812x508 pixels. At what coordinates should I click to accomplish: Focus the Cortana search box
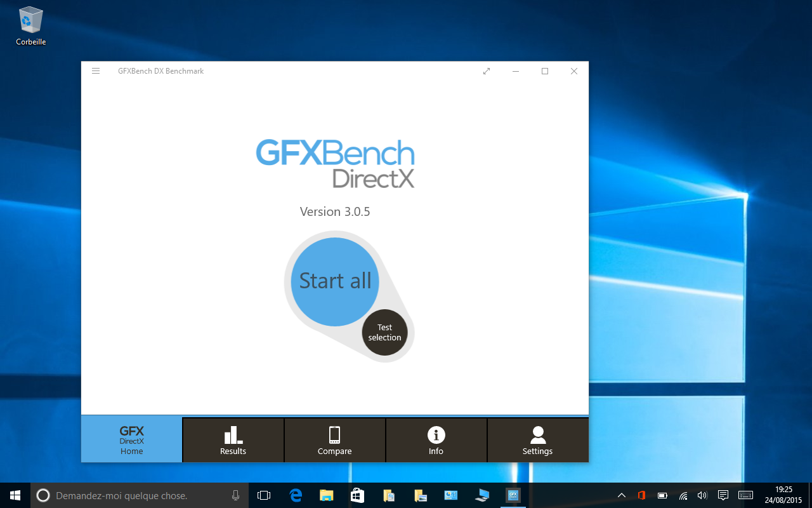tap(140, 495)
